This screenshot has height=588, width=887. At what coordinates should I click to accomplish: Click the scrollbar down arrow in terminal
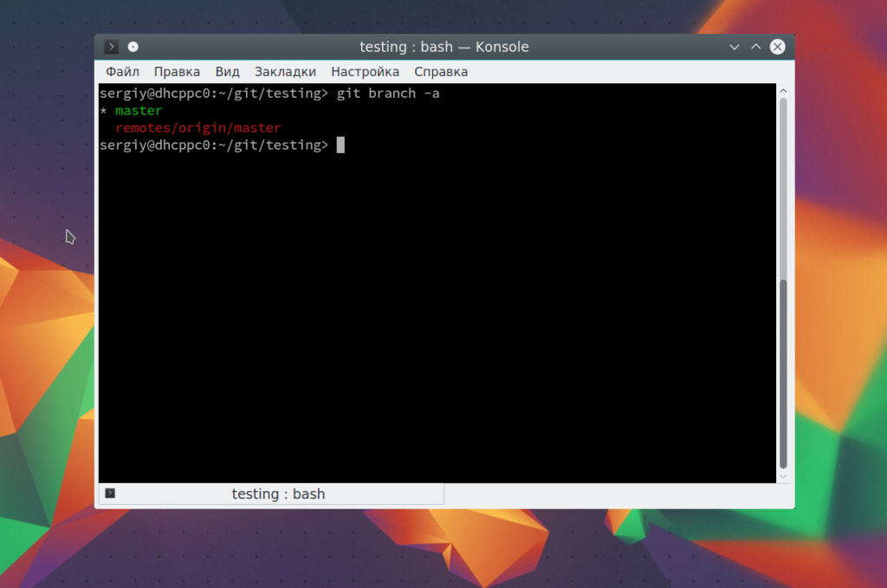[x=784, y=476]
